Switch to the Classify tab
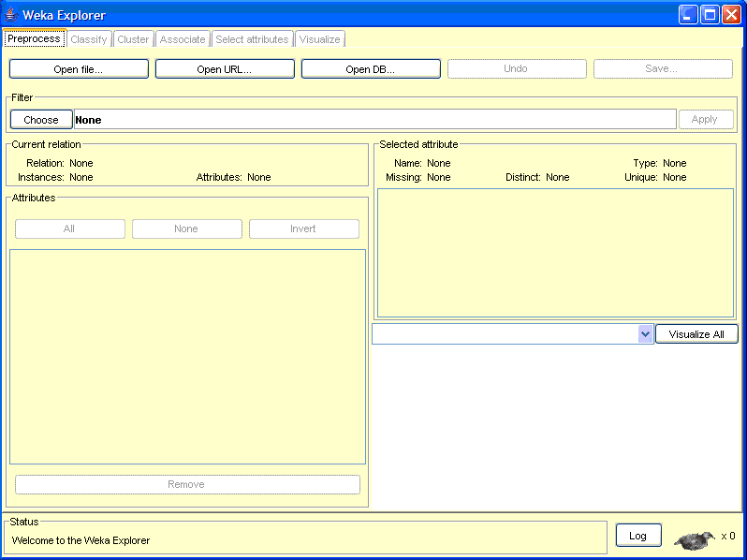Image resolution: width=747 pixels, height=560 pixels. pyautogui.click(x=89, y=39)
